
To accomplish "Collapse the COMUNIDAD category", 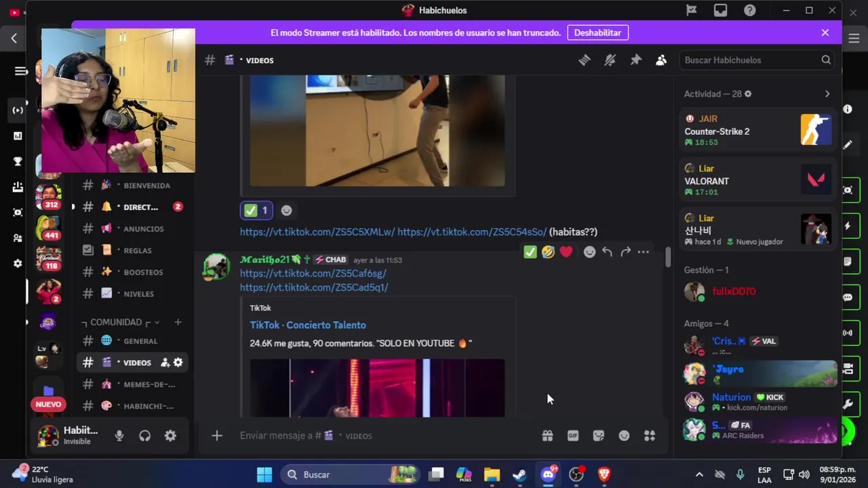I will click(121, 322).
